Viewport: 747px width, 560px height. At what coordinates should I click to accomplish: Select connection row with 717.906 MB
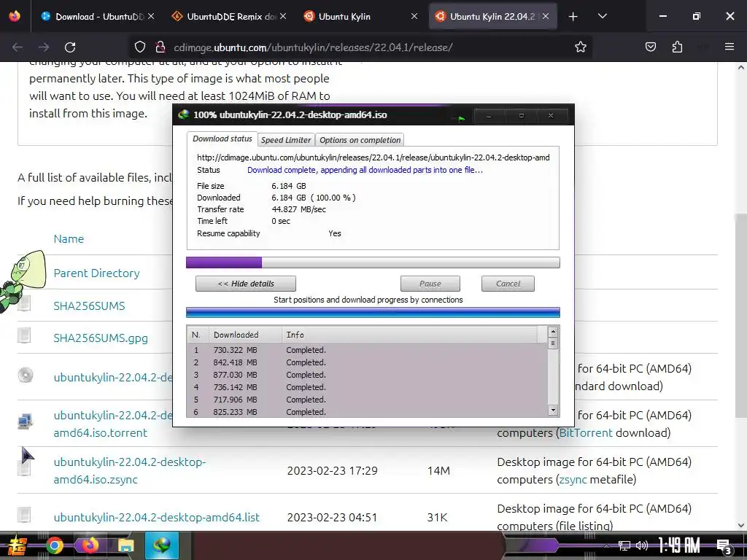click(368, 400)
